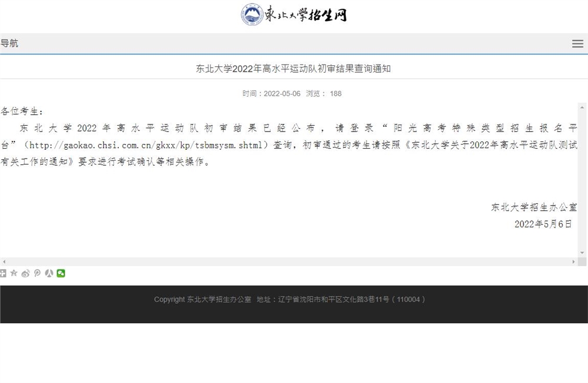Share via the Tencent Weibo icon
This screenshot has width=588, height=383.
point(37,273)
